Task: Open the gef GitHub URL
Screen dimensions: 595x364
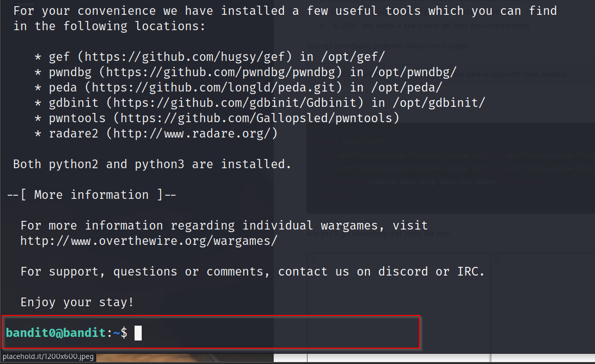Action: pyautogui.click(x=185, y=57)
